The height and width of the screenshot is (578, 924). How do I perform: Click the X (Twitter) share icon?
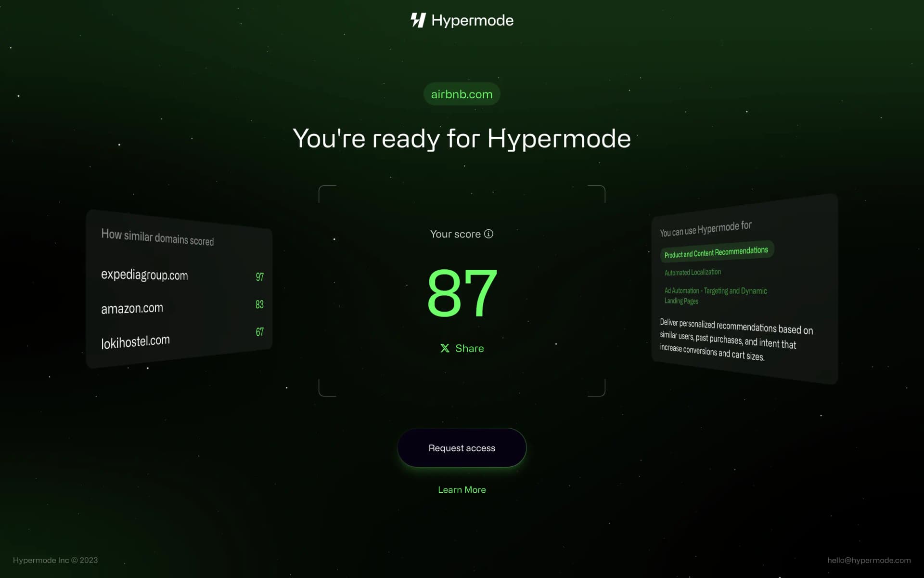(x=445, y=348)
